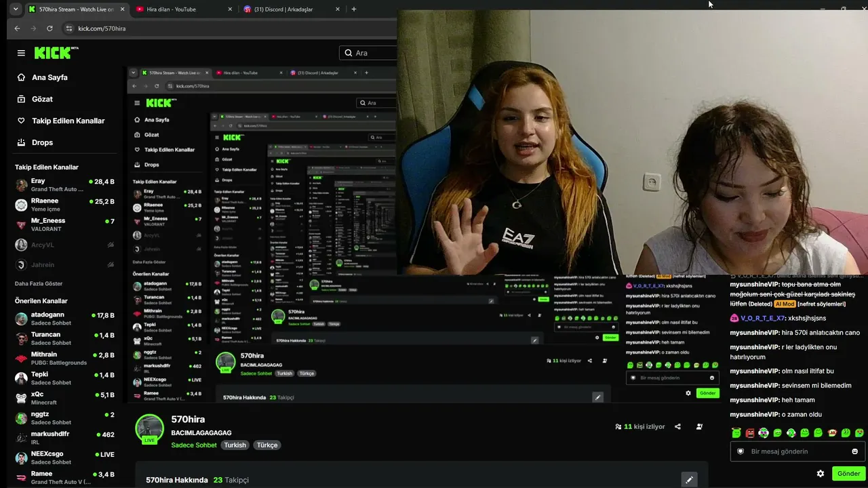Open the emoji picker in chat input
Viewport: 868px width, 488px height.
pos(854,451)
